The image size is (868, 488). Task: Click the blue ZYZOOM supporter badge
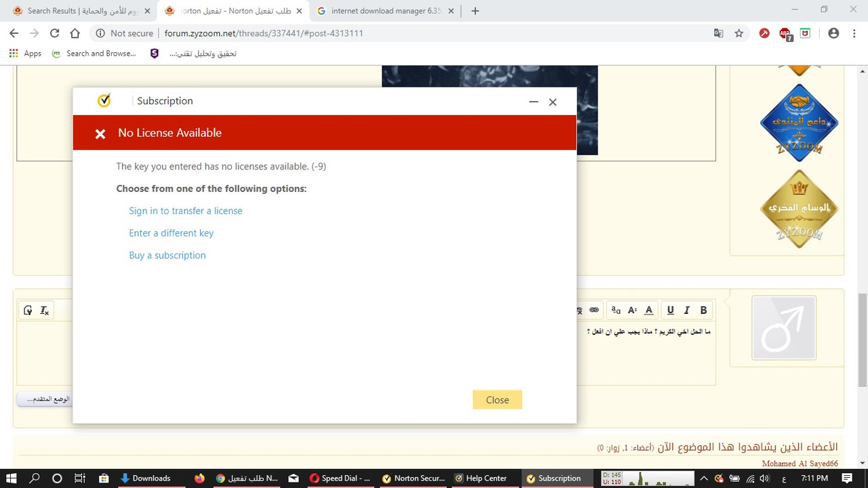[x=800, y=123]
